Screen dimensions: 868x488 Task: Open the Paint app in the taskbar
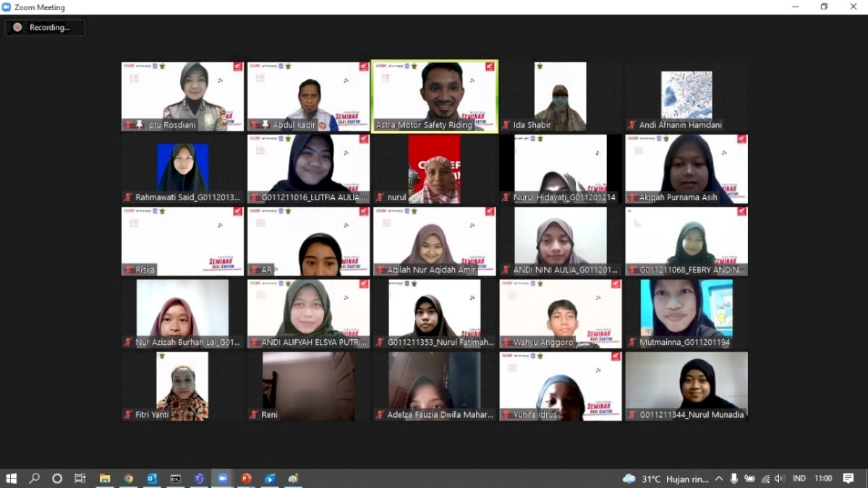[293, 479]
